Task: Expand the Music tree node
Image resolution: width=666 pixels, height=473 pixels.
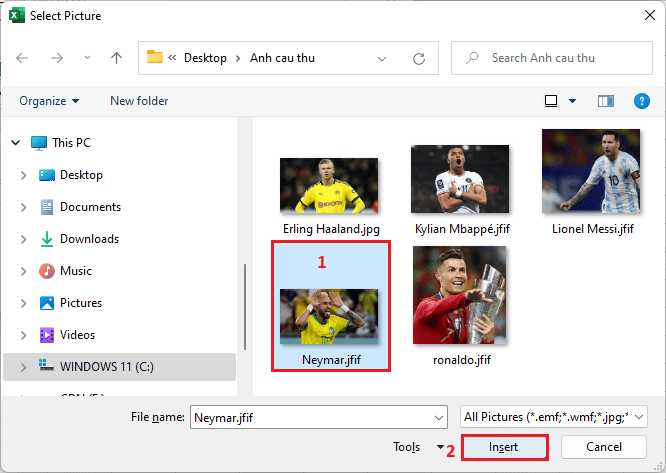Action: [23, 271]
